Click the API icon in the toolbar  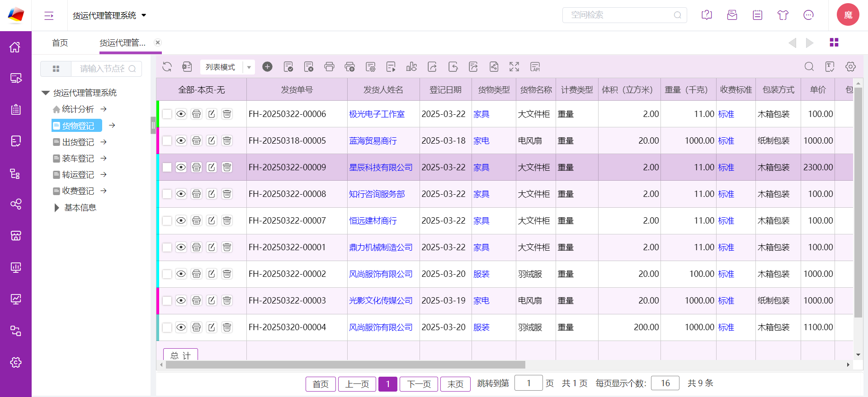tap(535, 67)
